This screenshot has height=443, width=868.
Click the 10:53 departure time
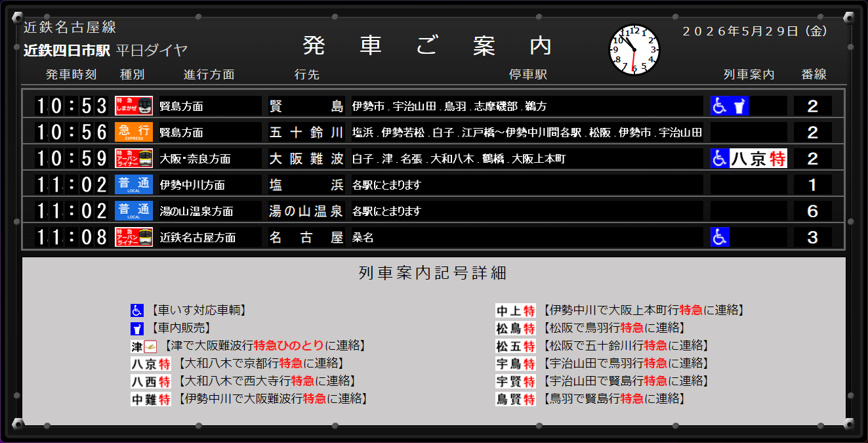point(72,106)
